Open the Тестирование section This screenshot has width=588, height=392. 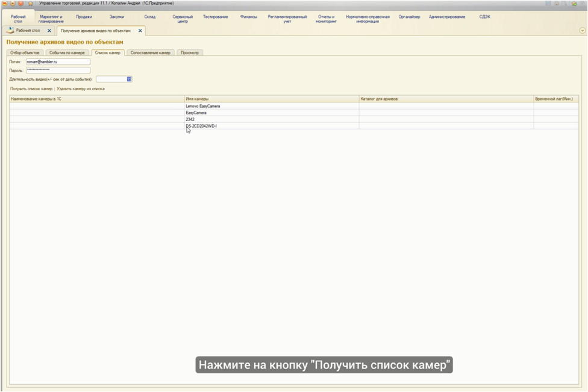(x=216, y=17)
